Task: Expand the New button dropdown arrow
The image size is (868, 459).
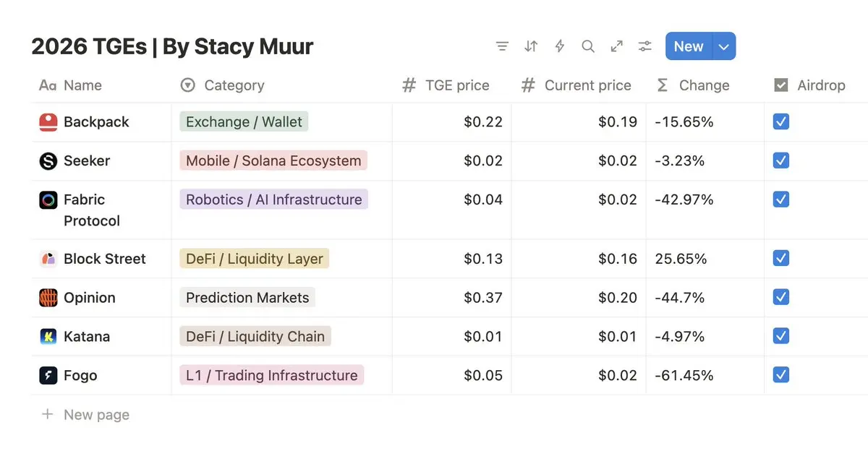Action: (x=725, y=47)
